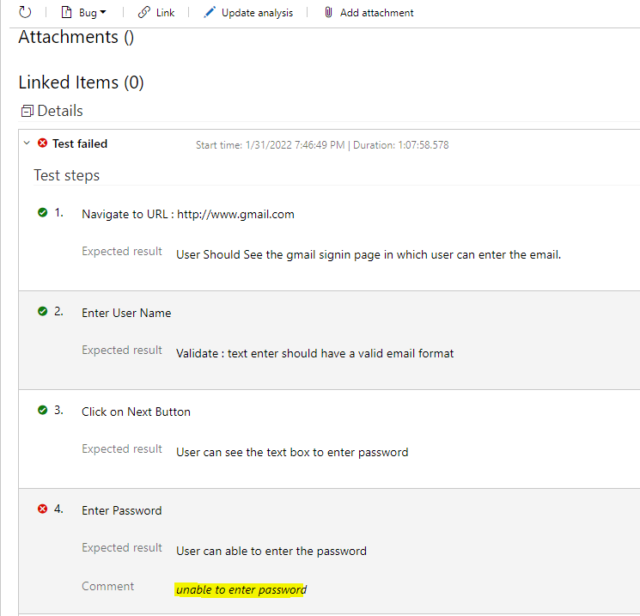
Task: Collapse the Details section
Action: pos(27,111)
